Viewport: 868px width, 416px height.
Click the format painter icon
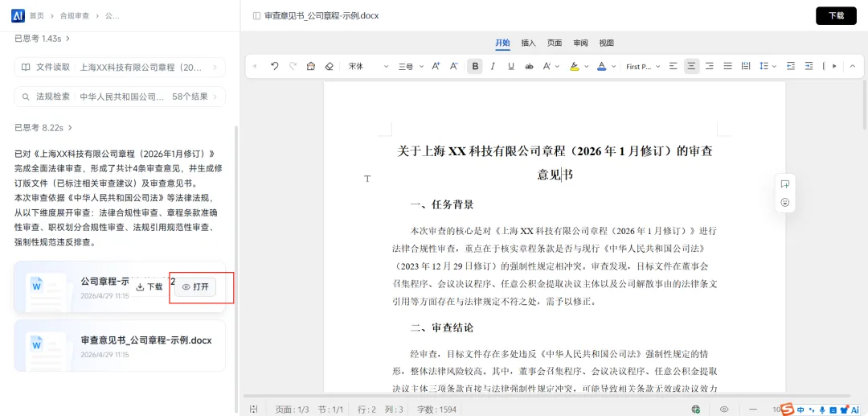click(x=310, y=67)
